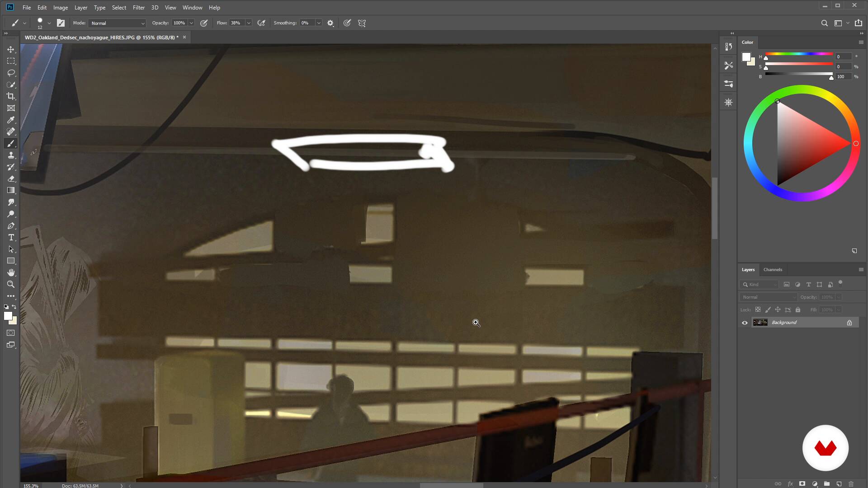Toggle lock transparent pixels
This screenshot has width=868, height=488.
click(x=758, y=310)
